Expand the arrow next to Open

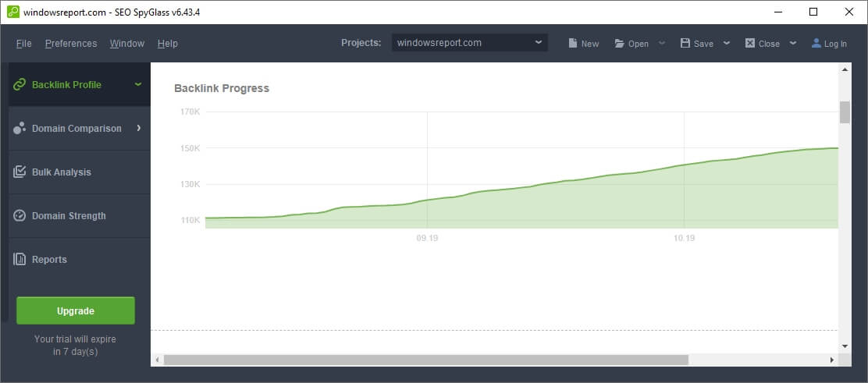pyautogui.click(x=661, y=43)
